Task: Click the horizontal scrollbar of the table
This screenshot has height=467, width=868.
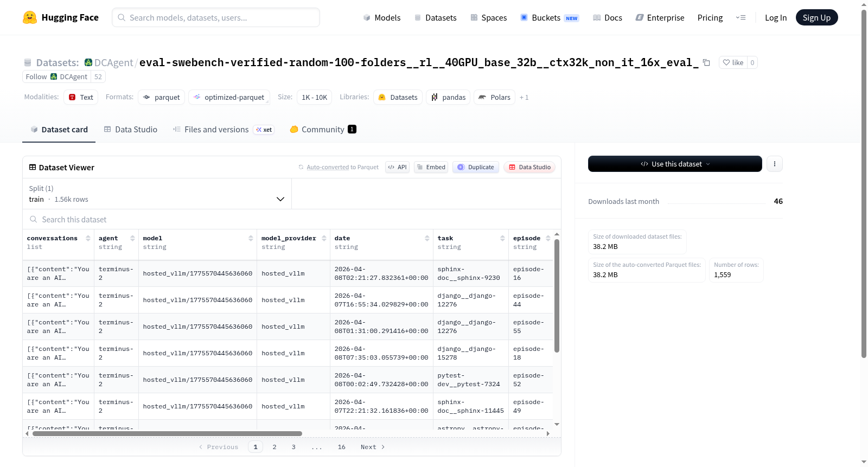Action: 167,433
